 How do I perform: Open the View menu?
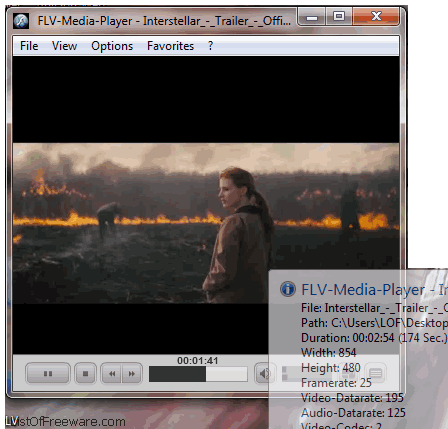[64, 46]
